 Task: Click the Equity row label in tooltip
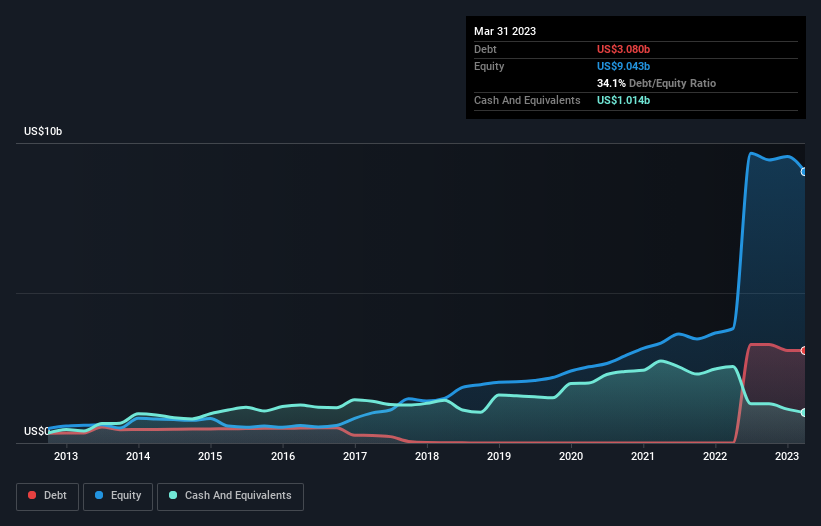pos(489,66)
